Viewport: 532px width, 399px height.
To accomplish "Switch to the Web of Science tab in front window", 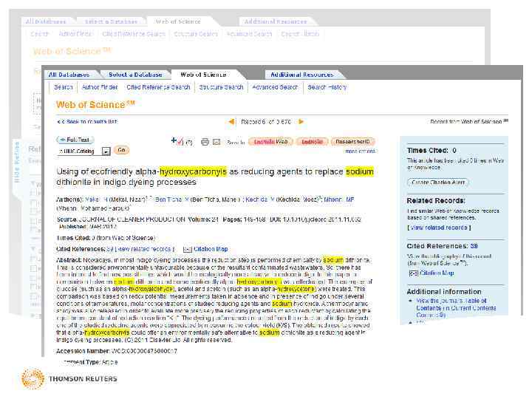I will coord(203,75).
